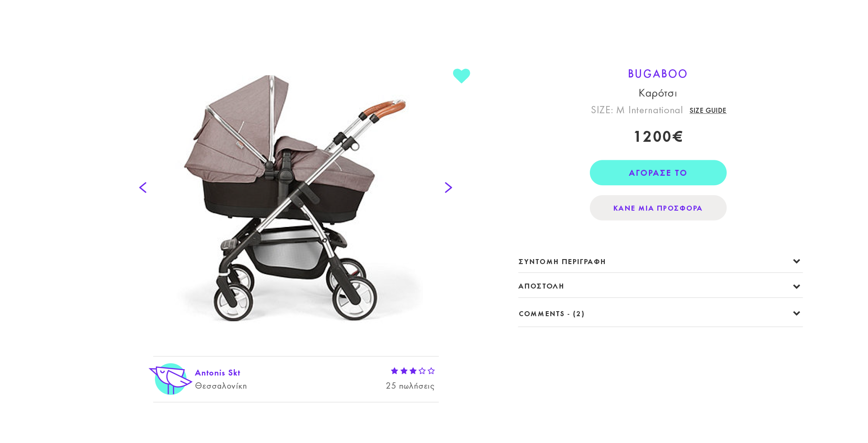Screen dimensions: 868x443
Task: Click the second filled rating star
Action: pos(403,371)
